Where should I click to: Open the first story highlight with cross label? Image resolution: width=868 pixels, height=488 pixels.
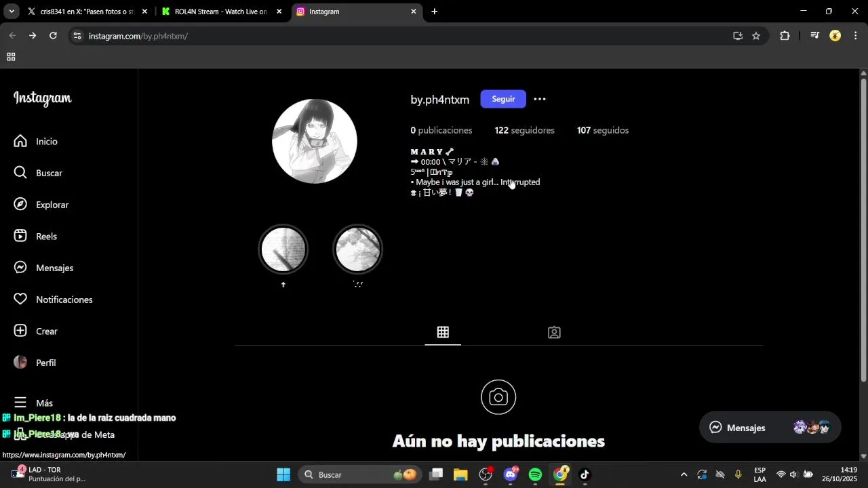point(283,249)
